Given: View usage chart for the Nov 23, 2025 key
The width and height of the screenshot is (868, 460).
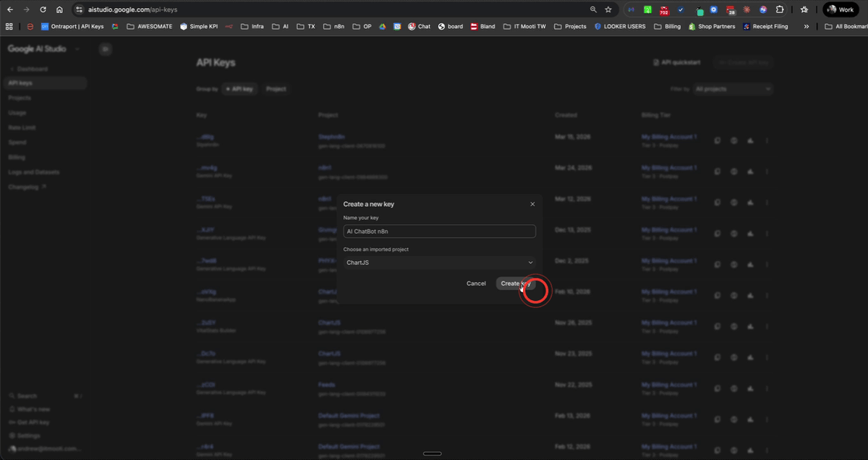Looking at the screenshot, I should (750, 357).
